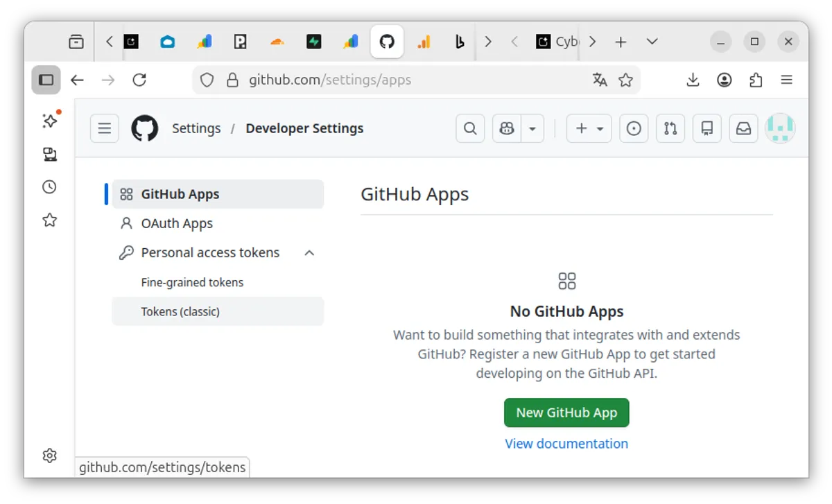832x504 pixels.
Task: Open the View documentation link
Action: point(566,444)
